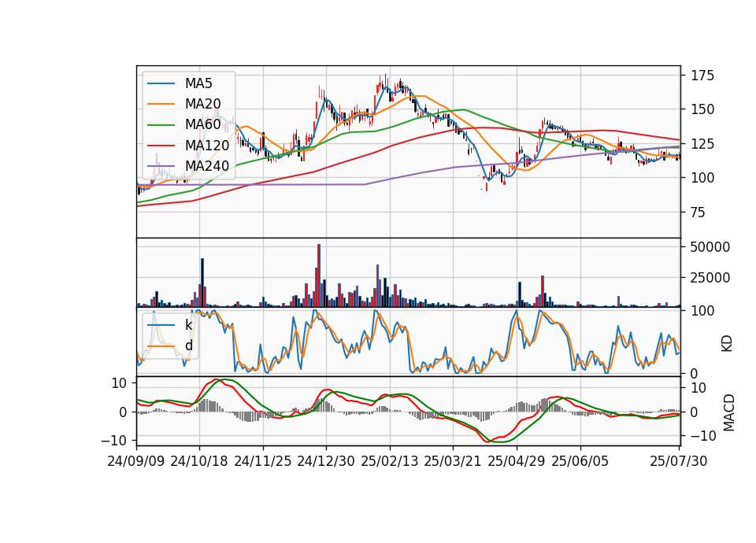Click the 125 price axis label
Viewport: 756px width, 543px height.
pos(703,143)
